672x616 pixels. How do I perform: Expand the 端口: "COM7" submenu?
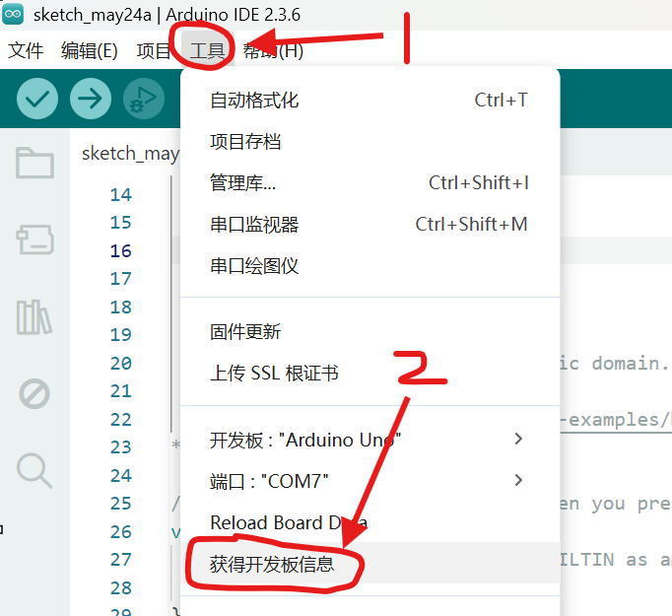pos(370,481)
